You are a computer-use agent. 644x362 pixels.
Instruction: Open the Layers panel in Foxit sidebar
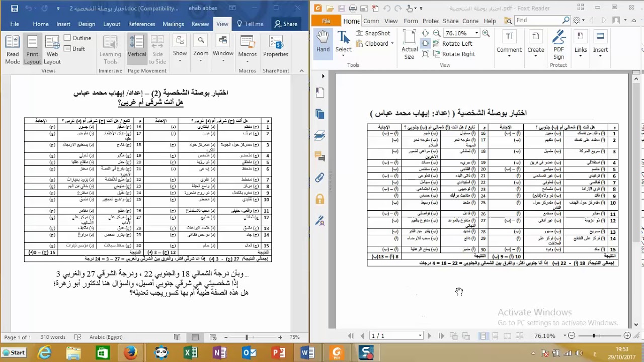[x=320, y=135]
